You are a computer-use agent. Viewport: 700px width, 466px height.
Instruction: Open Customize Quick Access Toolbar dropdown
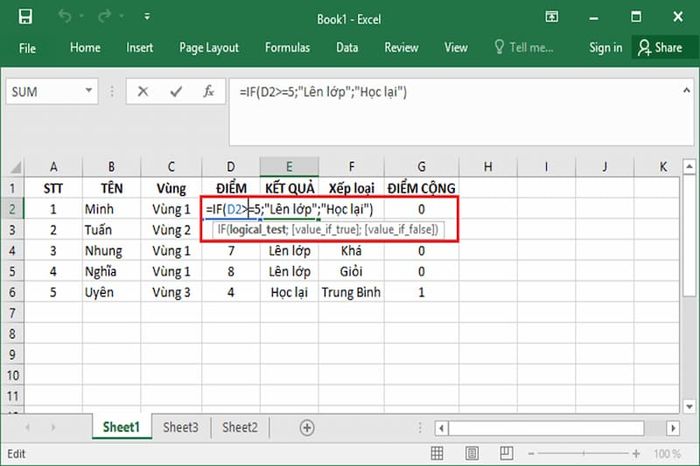[x=147, y=17]
